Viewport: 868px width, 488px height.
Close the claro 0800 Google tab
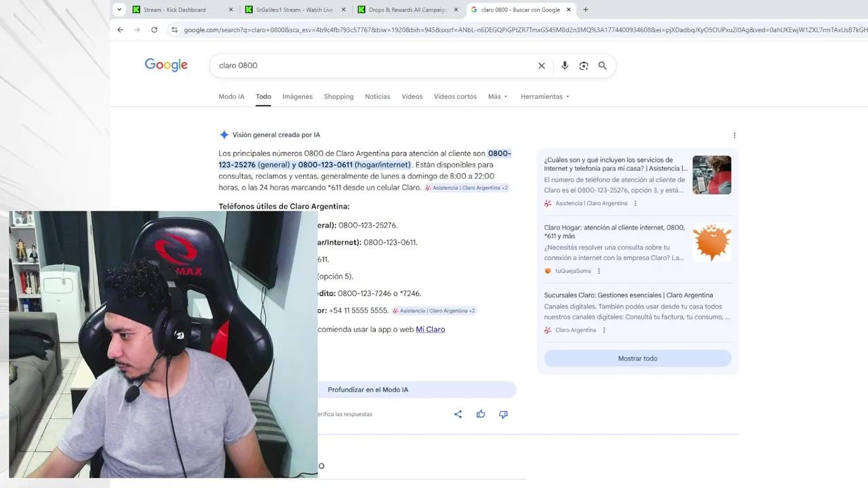pos(569,9)
